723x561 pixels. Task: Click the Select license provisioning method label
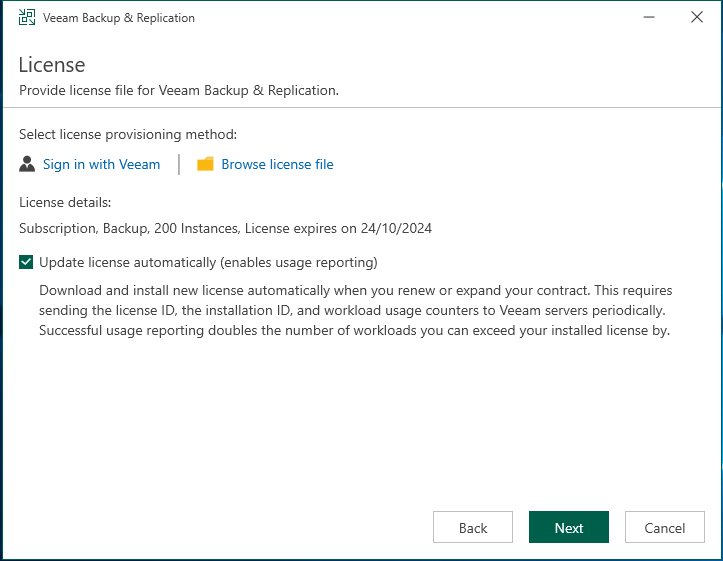pyautogui.click(x=128, y=135)
